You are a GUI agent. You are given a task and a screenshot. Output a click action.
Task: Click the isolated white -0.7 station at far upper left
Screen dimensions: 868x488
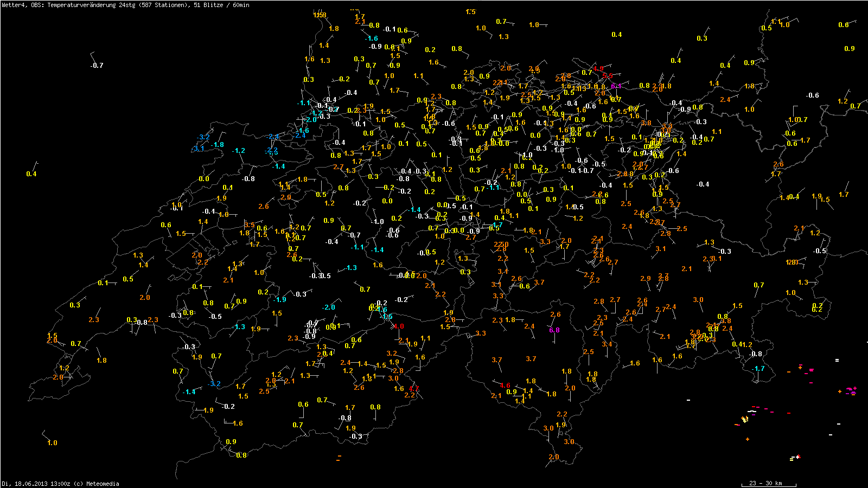point(97,66)
